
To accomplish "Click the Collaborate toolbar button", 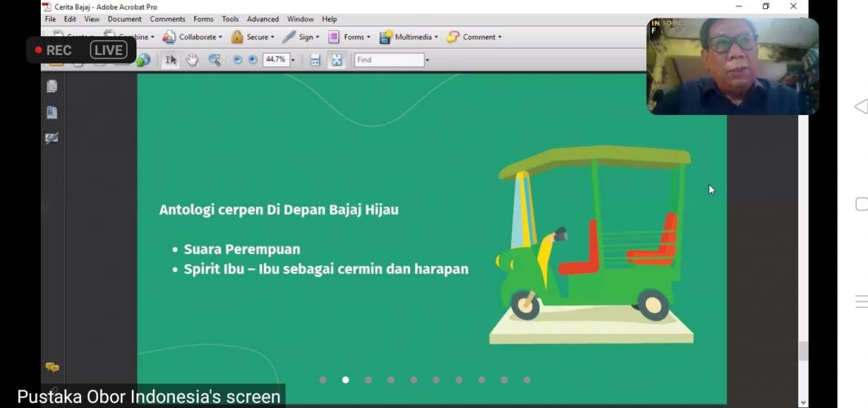I will tap(191, 37).
